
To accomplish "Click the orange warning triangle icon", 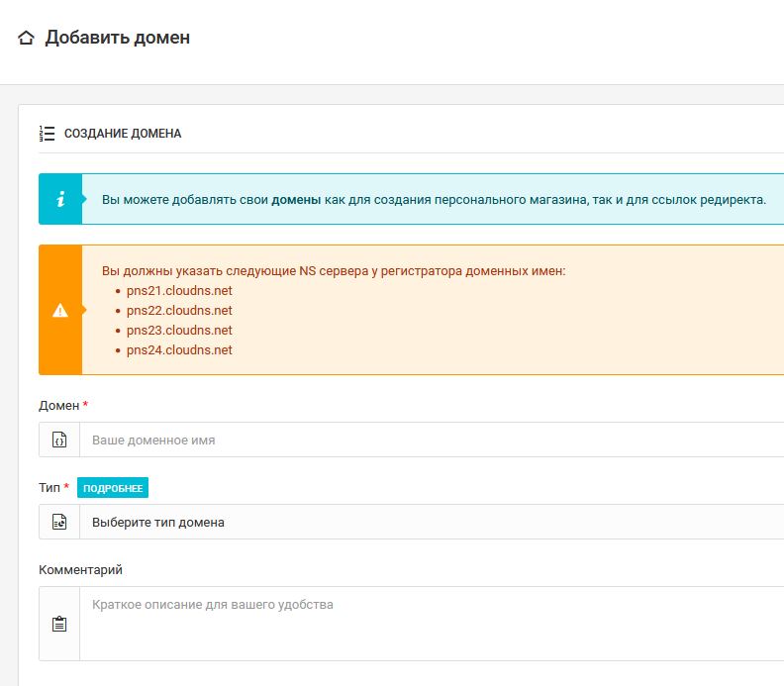I will pyautogui.click(x=60, y=310).
